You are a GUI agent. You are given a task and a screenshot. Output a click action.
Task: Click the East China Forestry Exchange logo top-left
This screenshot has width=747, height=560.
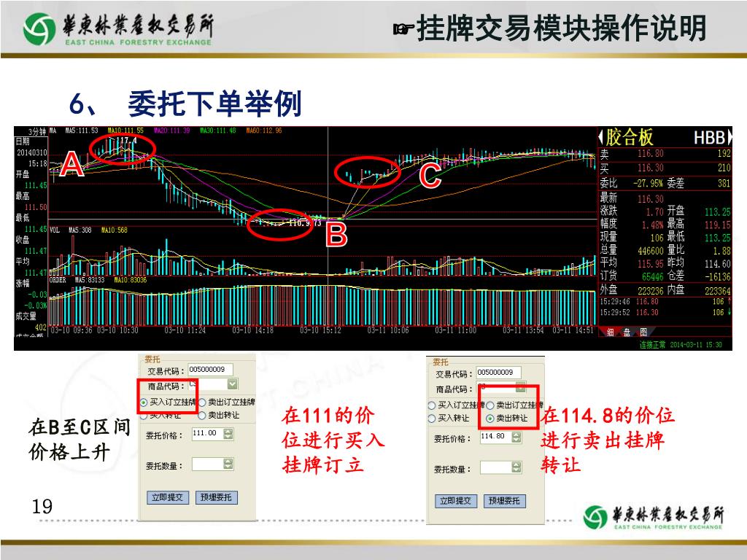[x=118, y=29]
